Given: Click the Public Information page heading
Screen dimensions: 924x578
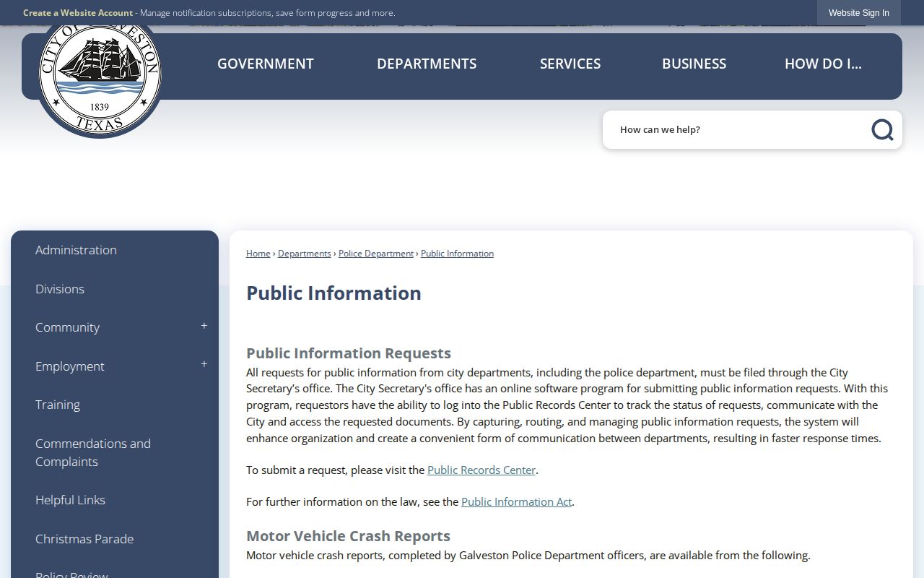Looking at the screenshot, I should (334, 293).
